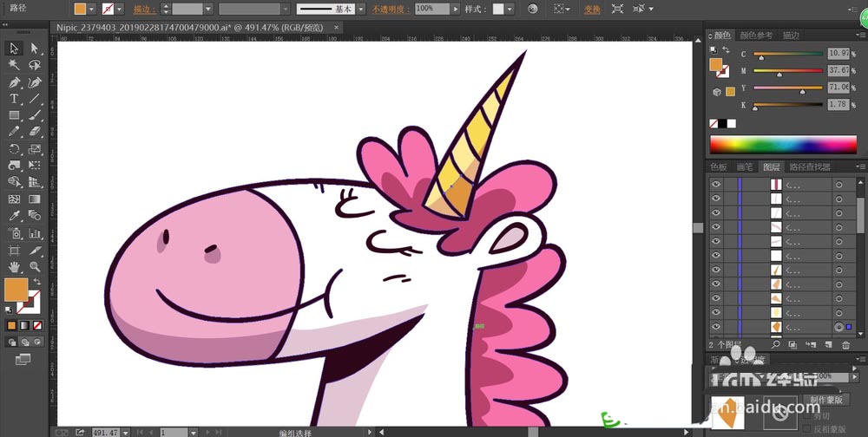Choose the Lasso tool
The height and width of the screenshot is (437, 868).
pyautogui.click(x=35, y=65)
